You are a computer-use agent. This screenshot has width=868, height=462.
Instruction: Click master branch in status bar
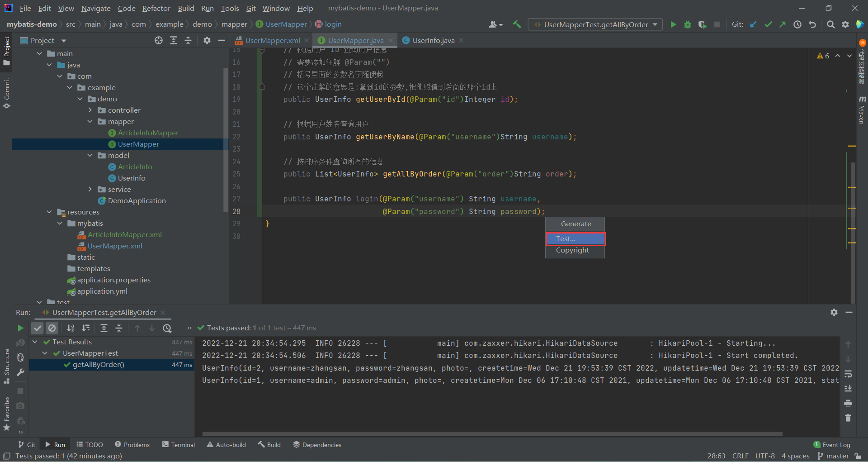[x=833, y=456]
